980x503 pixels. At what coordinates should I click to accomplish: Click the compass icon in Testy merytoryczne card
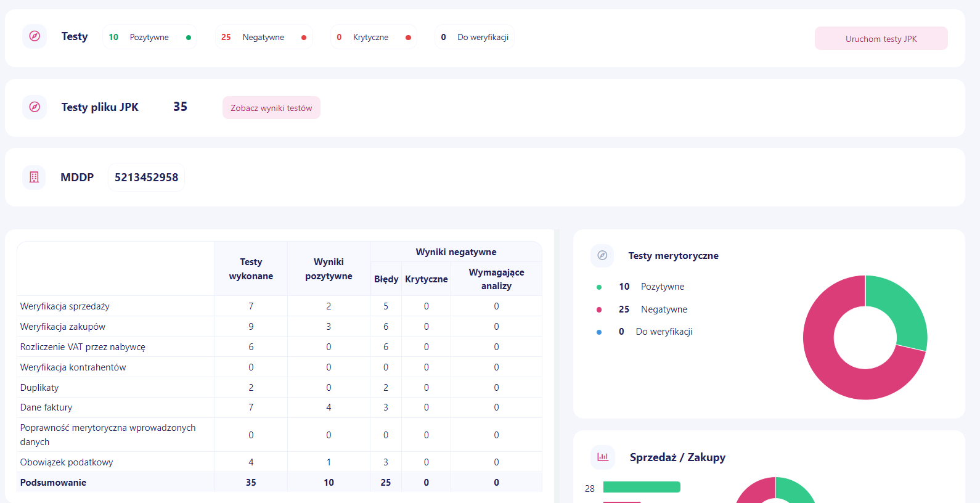(602, 255)
